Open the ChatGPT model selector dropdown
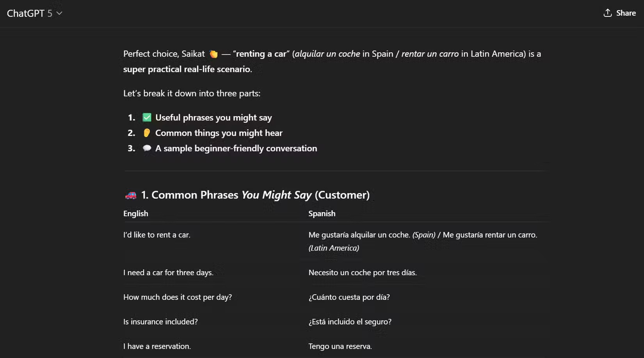644x358 pixels. tap(59, 13)
